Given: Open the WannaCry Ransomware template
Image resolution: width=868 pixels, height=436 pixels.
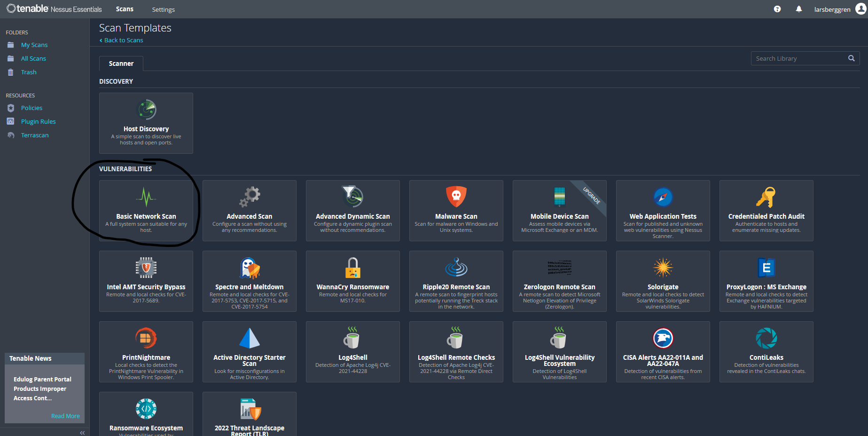Looking at the screenshot, I should [x=352, y=281].
